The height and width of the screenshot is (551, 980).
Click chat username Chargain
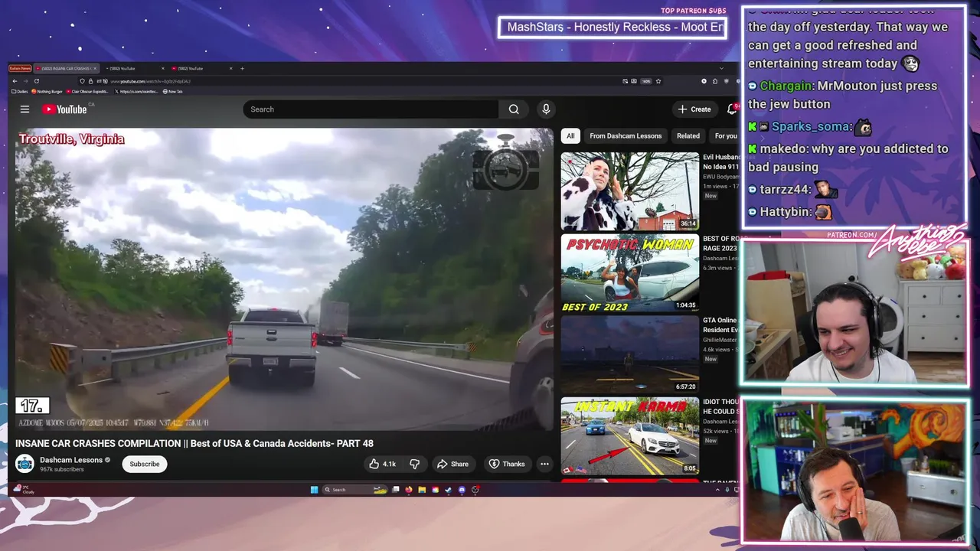[x=786, y=86]
